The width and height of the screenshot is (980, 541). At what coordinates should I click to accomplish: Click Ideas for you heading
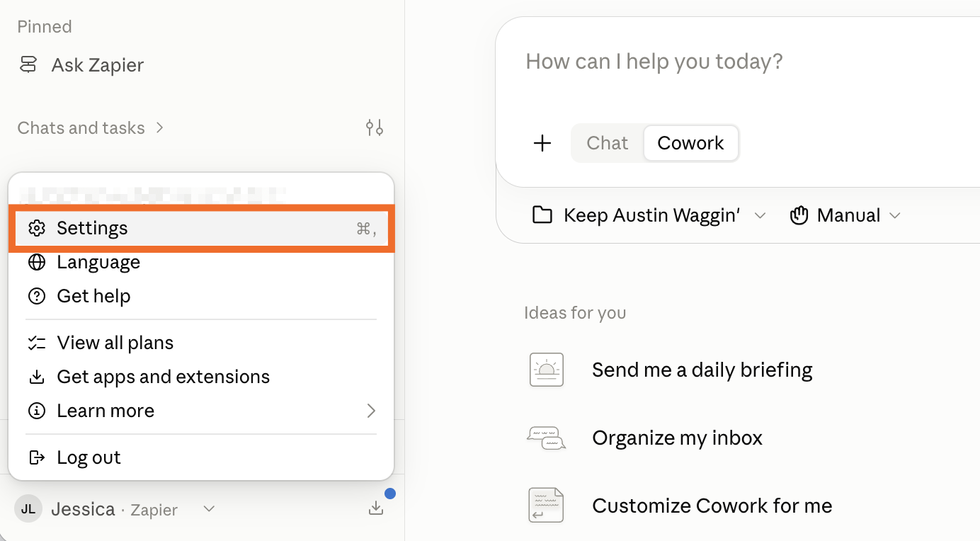pos(575,313)
